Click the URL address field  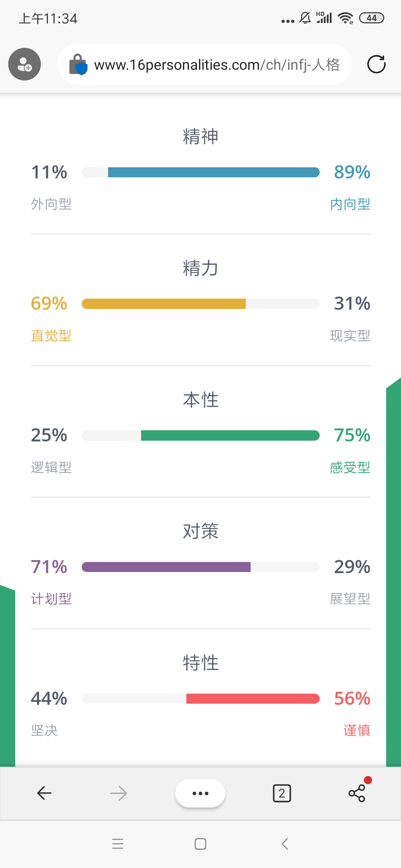(x=204, y=64)
